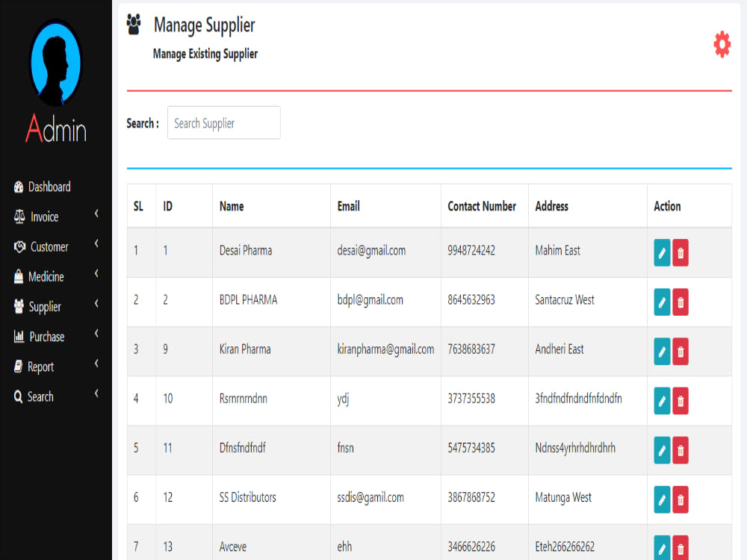Edit the BDPL PHARMA supplier
The height and width of the screenshot is (560, 747).
click(x=662, y=302)
